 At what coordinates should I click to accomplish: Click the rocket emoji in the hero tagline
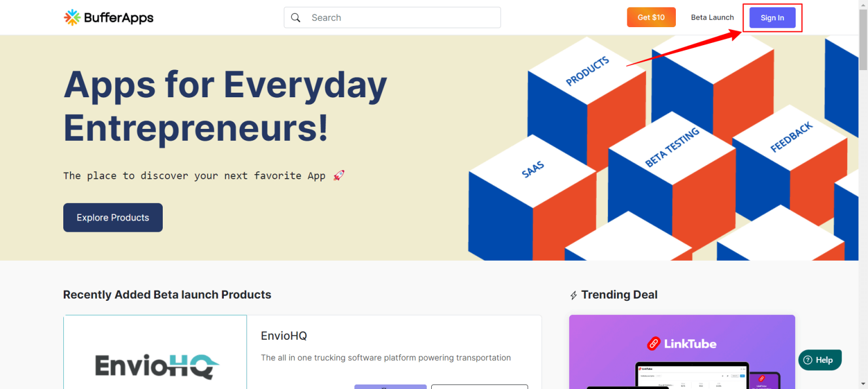pyautogui.click(x=338, y=175)
